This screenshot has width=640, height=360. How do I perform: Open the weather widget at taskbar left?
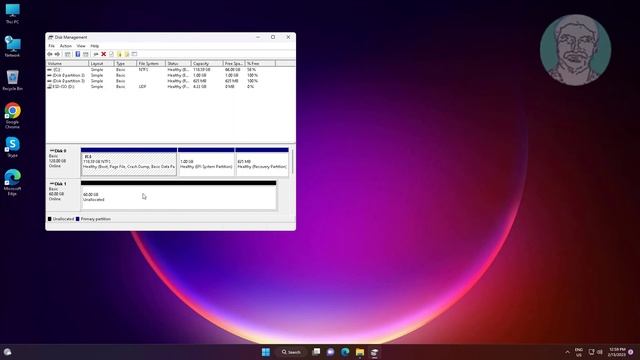pyautogui.click(x=7, y=352)
